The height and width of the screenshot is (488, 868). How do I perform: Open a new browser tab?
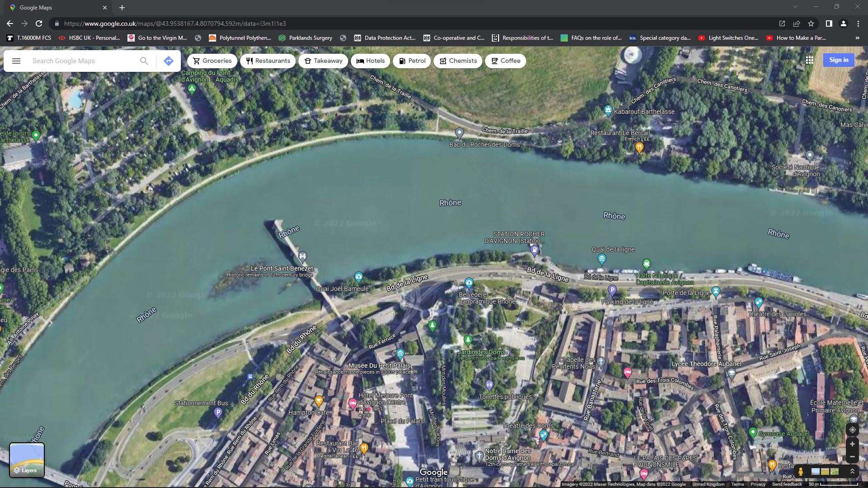122,8
